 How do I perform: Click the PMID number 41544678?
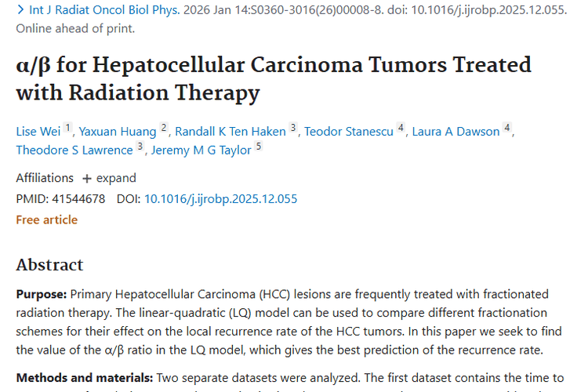coord(78,198)
